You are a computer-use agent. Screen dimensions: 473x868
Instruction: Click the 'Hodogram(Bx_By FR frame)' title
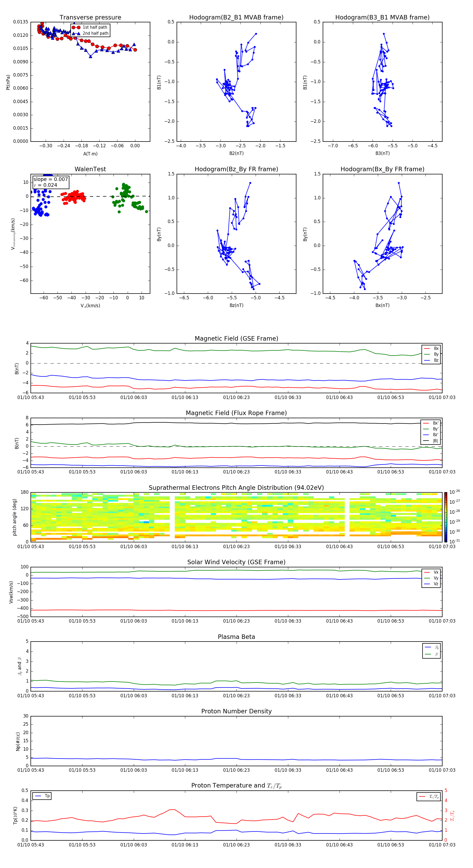tap(382, 169)
